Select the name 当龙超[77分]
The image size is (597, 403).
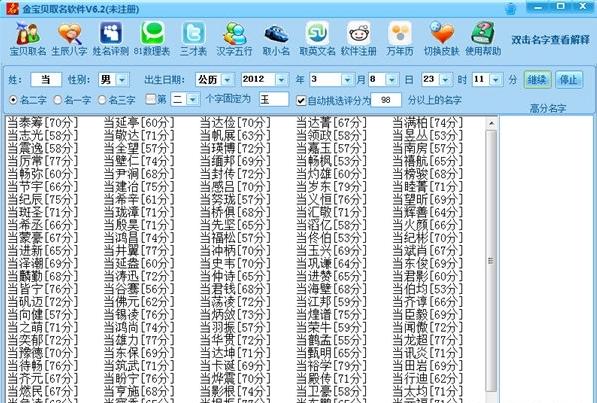click(x=428, y=340)
